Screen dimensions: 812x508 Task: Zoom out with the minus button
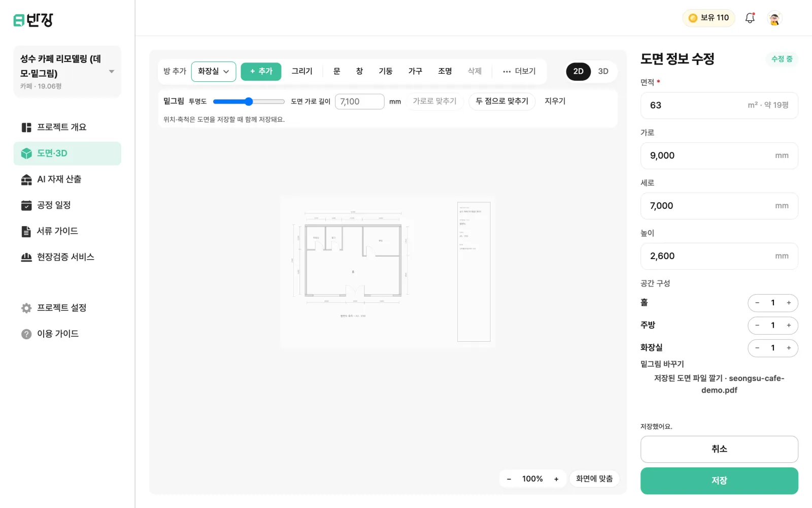pyautogui.click(x=509, y=479)
